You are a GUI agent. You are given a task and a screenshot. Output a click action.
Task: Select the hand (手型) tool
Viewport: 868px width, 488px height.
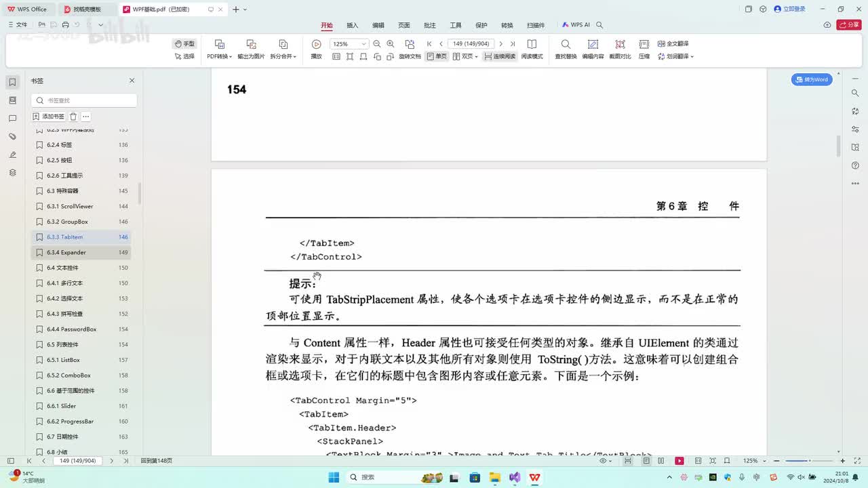click(184, 43)
